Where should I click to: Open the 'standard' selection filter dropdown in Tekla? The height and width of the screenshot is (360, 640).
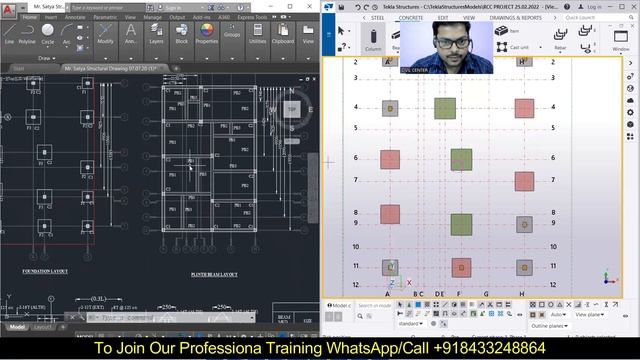pyautogui.click(x=411, y=324)
